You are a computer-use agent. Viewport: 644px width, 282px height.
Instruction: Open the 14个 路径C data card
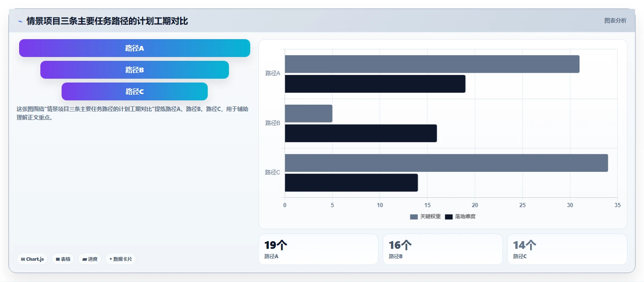pos(567,249)
